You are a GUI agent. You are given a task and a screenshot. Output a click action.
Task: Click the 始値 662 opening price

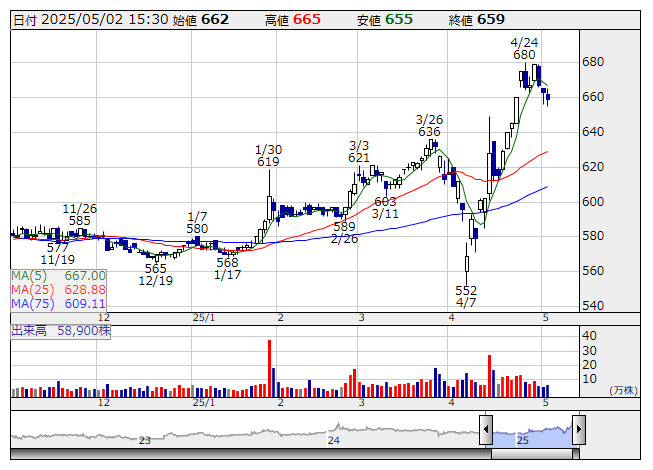pyautogui.click(x=201, y=20)
